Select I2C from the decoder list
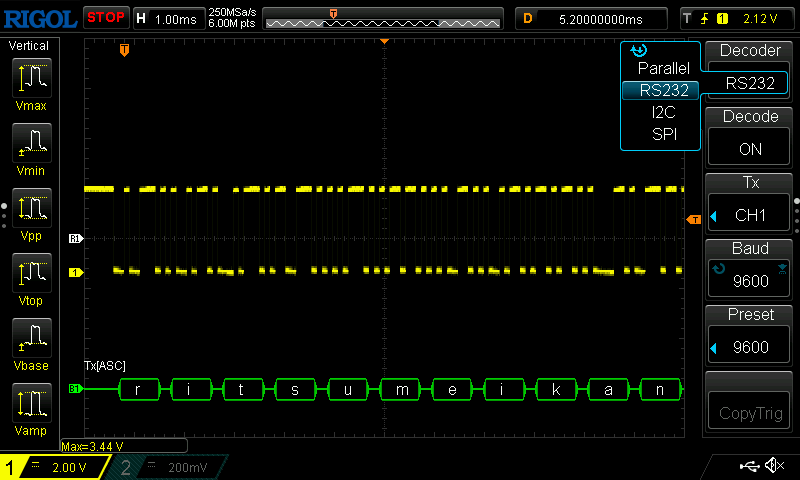 pyautogui.click(x=663, y=112)
